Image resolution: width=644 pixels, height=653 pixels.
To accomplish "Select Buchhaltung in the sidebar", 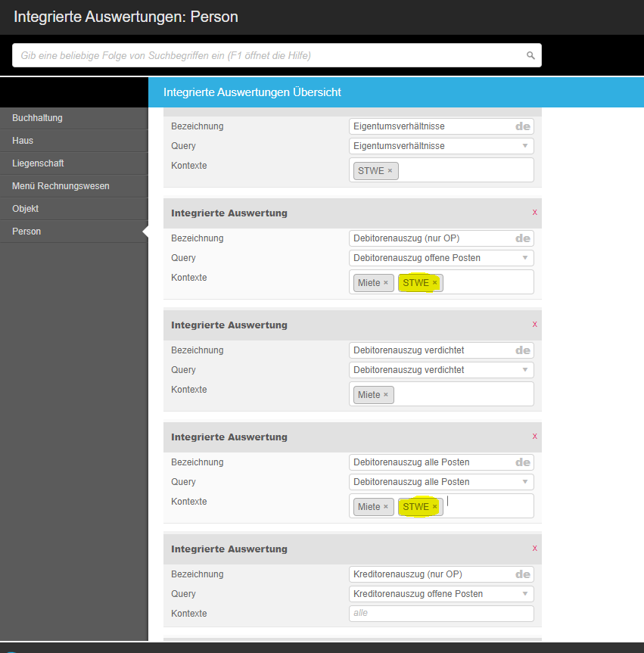I will pyautogui.click(x=73, y=118).
